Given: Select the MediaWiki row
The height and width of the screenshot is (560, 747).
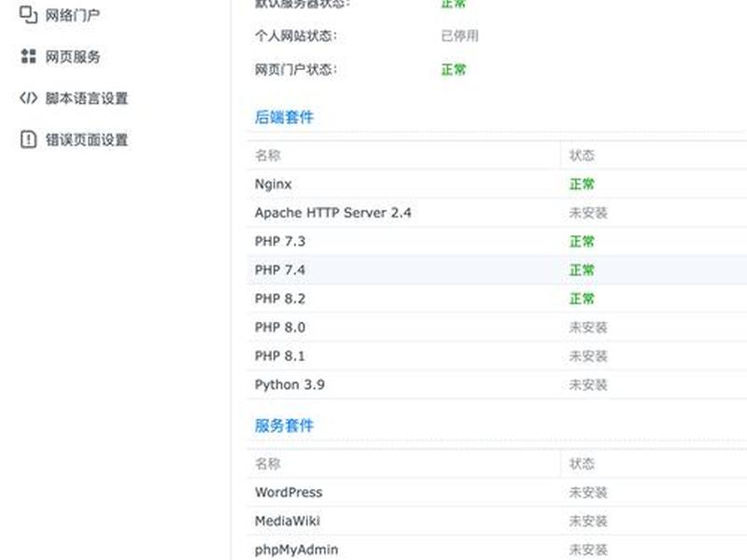Looking at the screenshot, I should coord(497,521).
